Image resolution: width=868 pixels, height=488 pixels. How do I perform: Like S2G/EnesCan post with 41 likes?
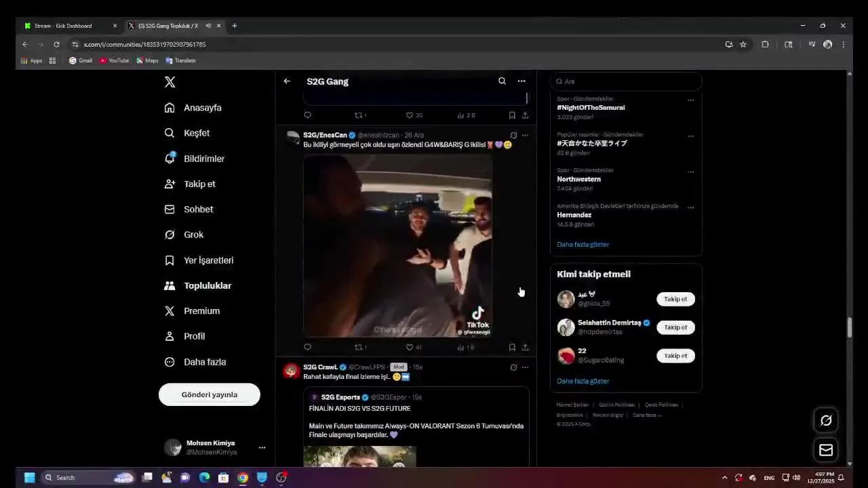[414, 347]
